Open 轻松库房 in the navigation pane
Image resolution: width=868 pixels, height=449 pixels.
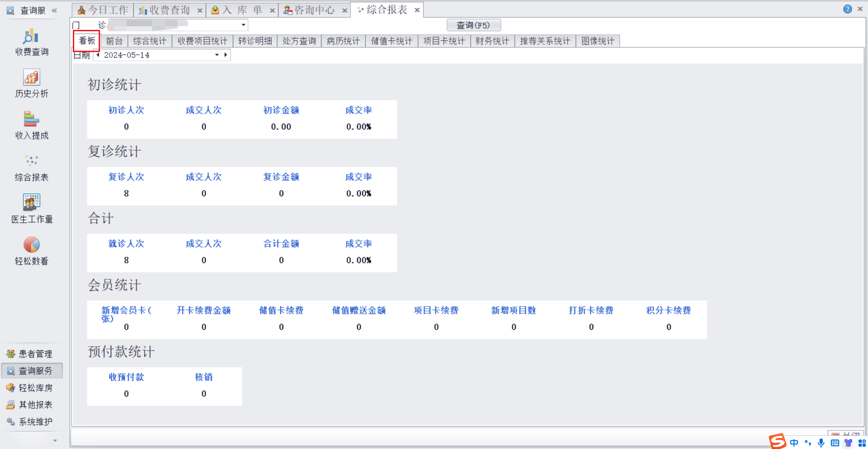pyautogui.click(x=32, y=388)
